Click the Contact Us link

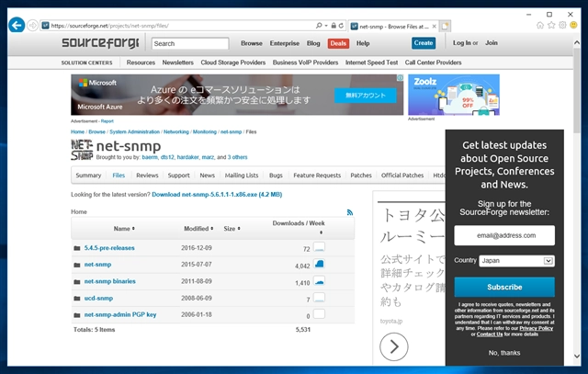click(x=490, y=334)
